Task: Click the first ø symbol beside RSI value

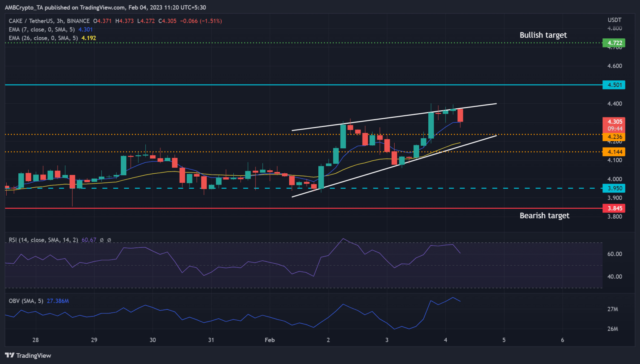Action: pos(102,240)
